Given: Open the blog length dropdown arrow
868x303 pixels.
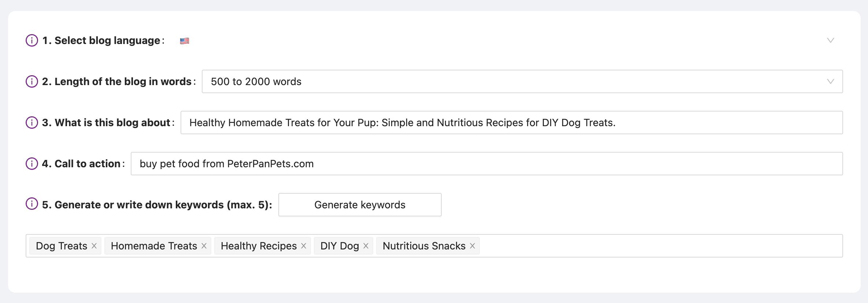Looking at the screenshot, I should [830, 81].
